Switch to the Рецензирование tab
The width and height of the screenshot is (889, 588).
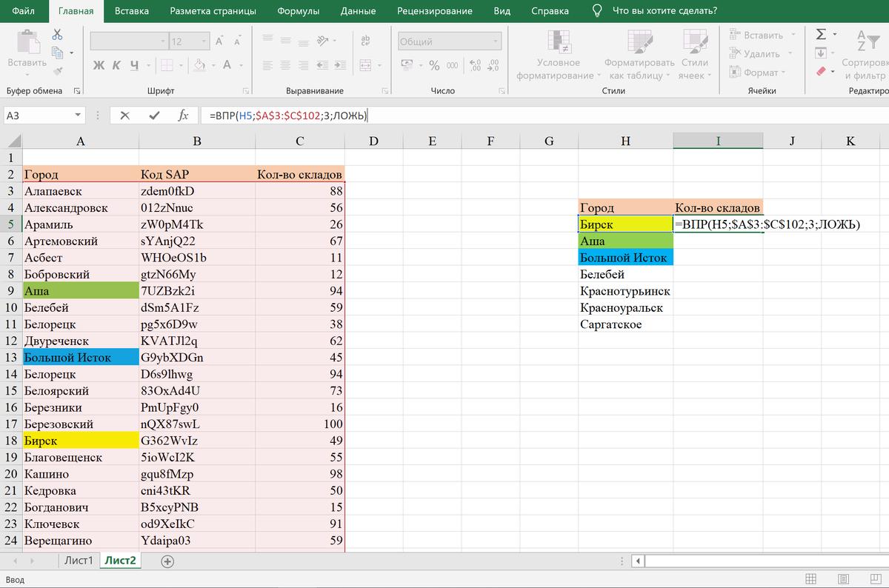(435, 11)
